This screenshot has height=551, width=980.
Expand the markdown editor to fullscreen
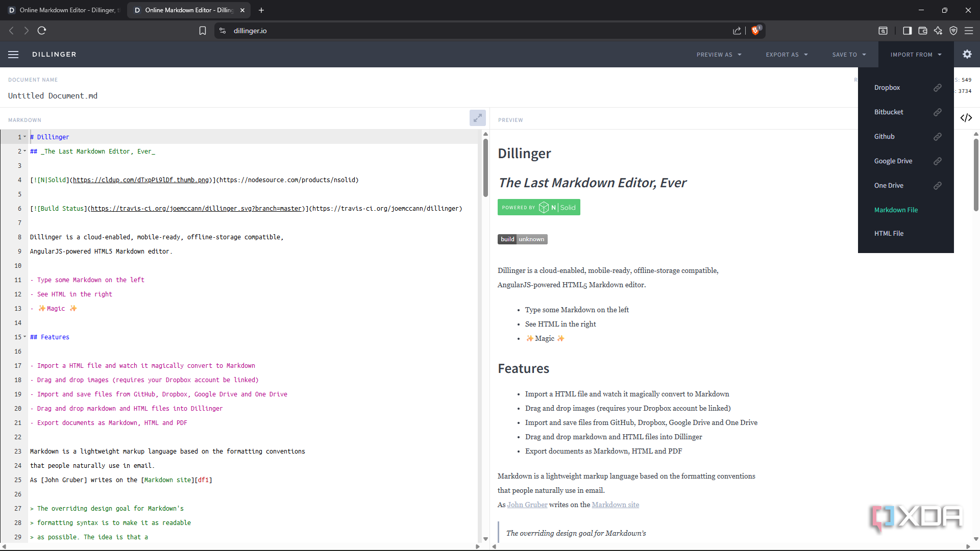pos(478,118)
